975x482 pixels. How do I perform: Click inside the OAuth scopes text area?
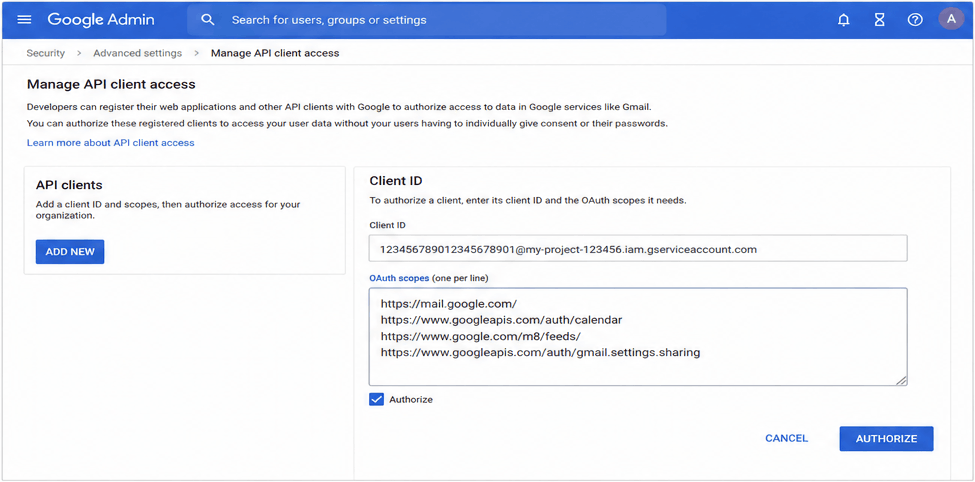[638, 336]
